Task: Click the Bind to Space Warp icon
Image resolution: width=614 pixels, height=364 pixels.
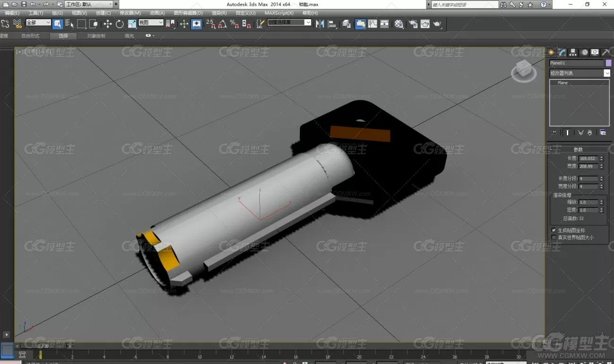Action: pyautogui.click(x=17, y=24)
